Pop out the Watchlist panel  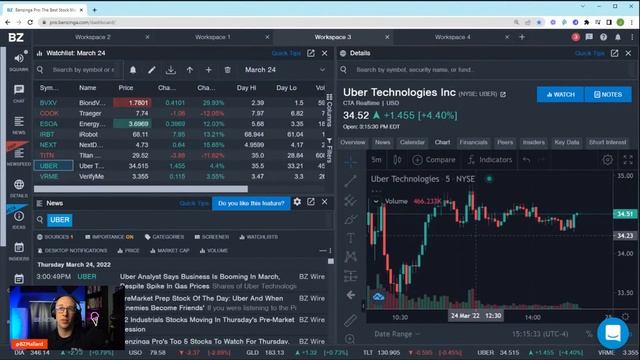coord(311,53)
